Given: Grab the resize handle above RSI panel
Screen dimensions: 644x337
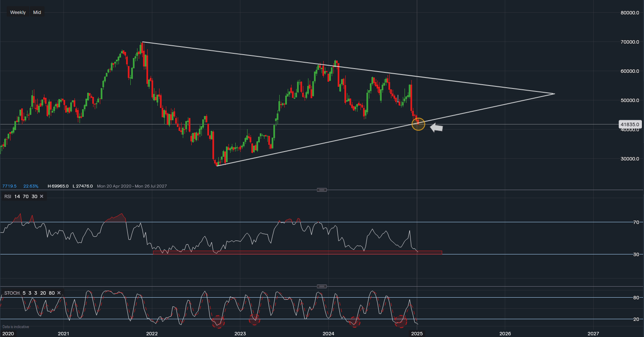Looking at the screenshot, I should (322, 190).
